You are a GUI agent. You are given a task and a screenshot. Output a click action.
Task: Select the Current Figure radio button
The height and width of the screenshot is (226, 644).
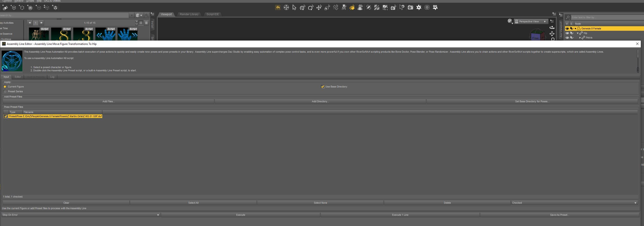pyautogui.click(x=5, y=87)
